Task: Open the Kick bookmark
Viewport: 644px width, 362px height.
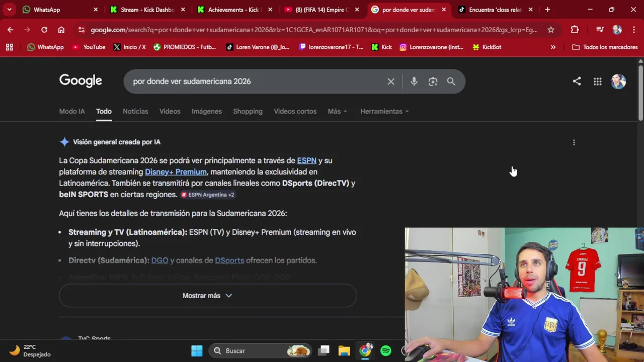Action: pos(381,47)
